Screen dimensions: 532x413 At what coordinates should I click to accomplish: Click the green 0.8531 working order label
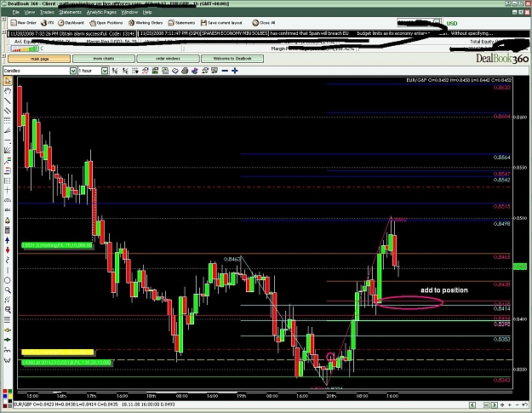pyautogui.click(x=57, y=245)
